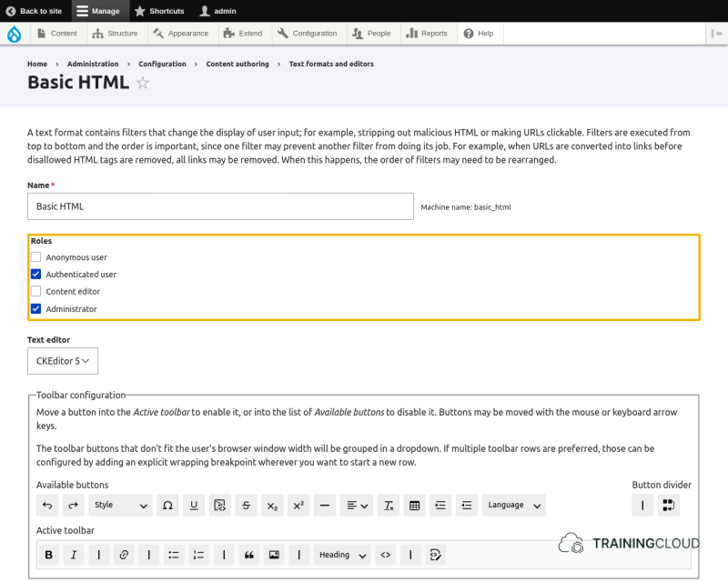Pick the Underline button
The width and height of the screenshot is (728, 582).
tap(194, 505)
